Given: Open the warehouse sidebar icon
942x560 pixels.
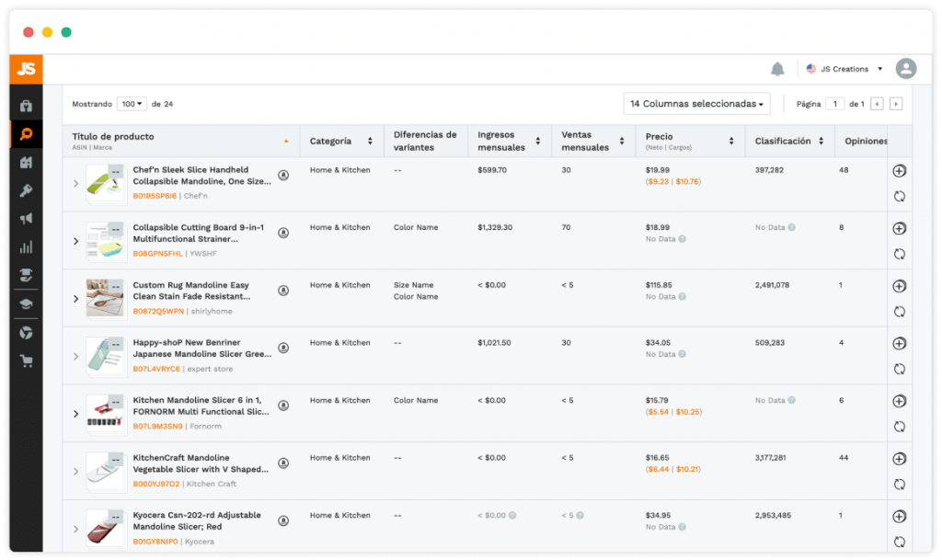Looking at the screenshot, I should tap(26, 162).
